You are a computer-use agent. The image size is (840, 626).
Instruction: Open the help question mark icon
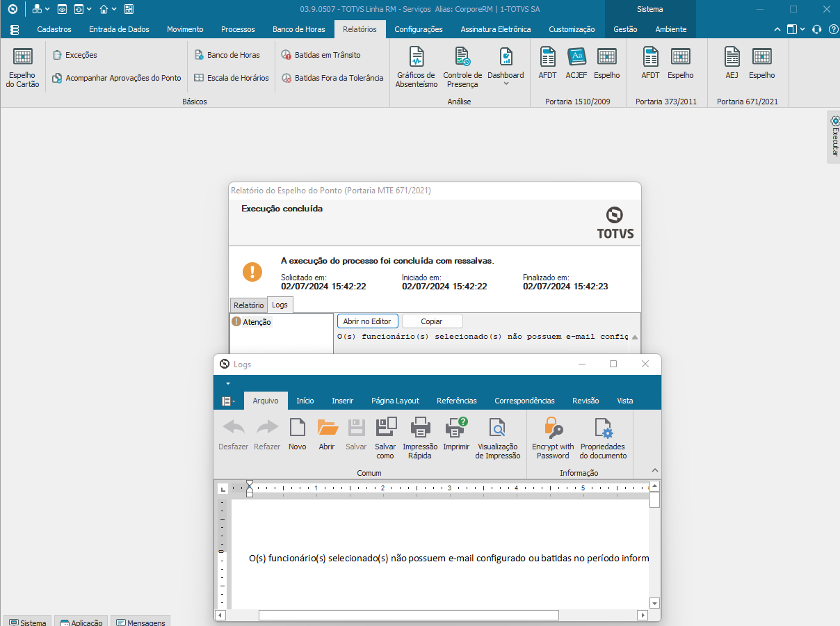[x=833, y=29]
